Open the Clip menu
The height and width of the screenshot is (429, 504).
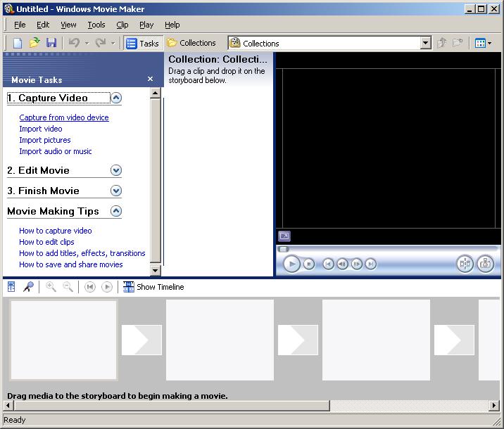(x=122, y=25)
